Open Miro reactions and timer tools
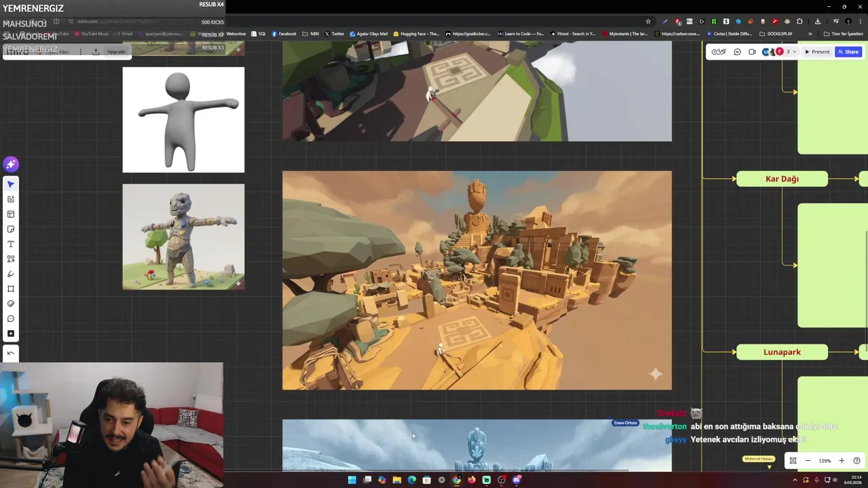The height and width of the screenshot is (488, 868). 719,52
